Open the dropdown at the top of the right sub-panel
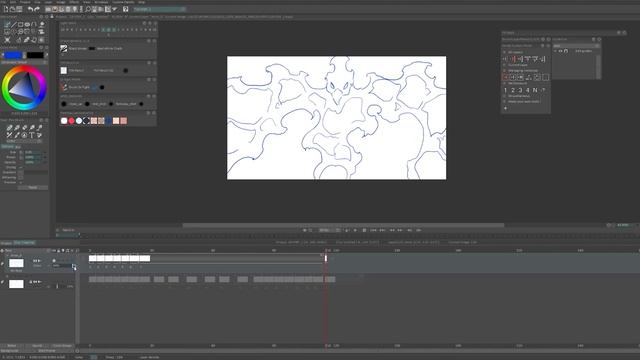640x360 pixels. coord(576,46)
